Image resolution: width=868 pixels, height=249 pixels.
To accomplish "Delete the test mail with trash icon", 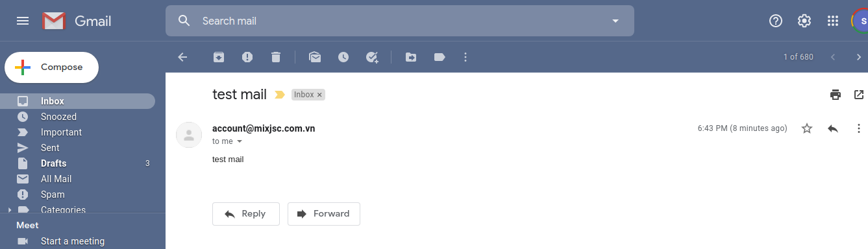I will (276, 57).
